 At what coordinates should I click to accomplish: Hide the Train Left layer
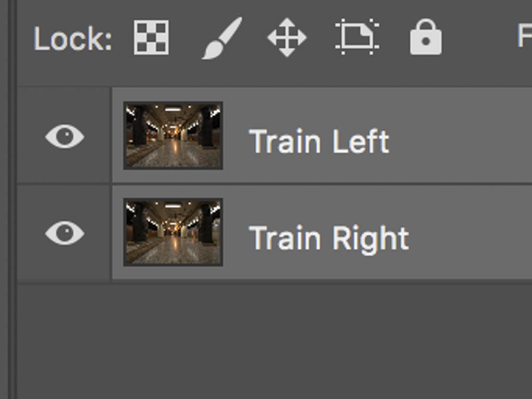click(64, 136)
